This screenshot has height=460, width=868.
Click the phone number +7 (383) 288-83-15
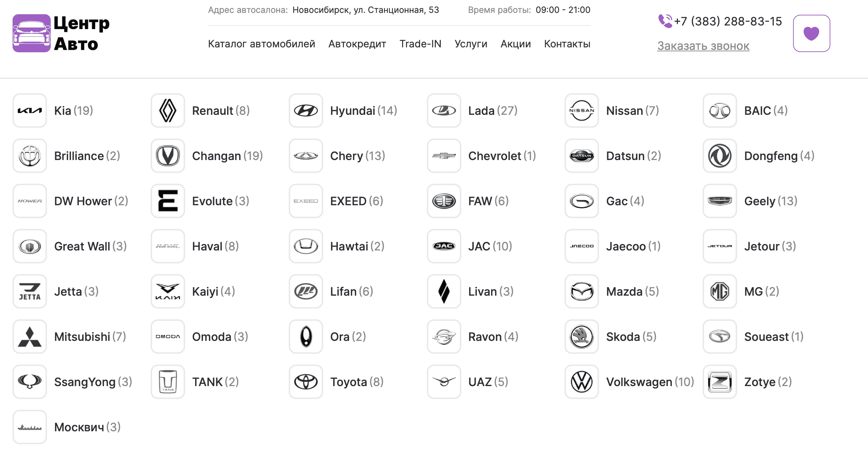tap(727, 22)
